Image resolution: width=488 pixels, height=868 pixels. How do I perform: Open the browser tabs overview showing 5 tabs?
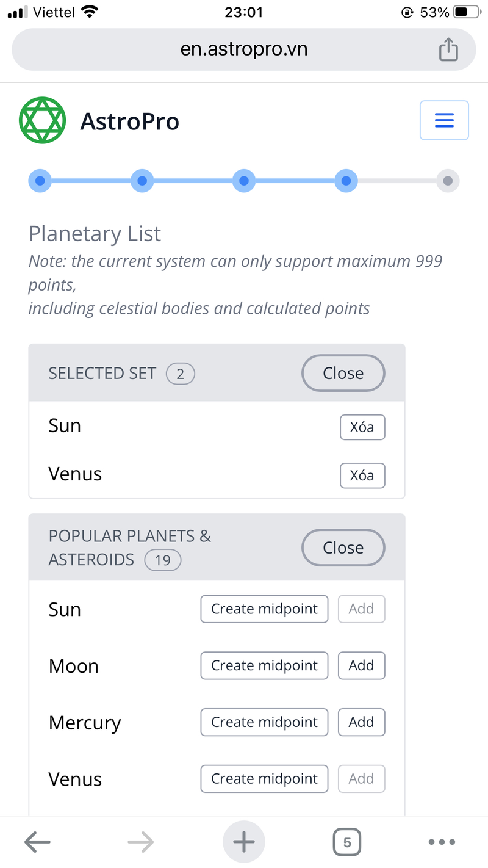[x=346, y=841]
